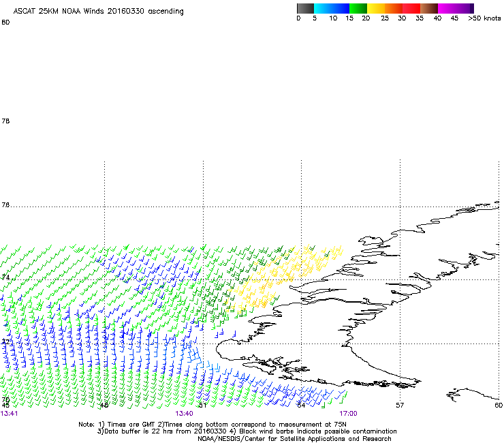Click the purple '13:41' swath time
The width and height of the screenshot is (504, 443).
pyautogui.click(x=10, y=414)
